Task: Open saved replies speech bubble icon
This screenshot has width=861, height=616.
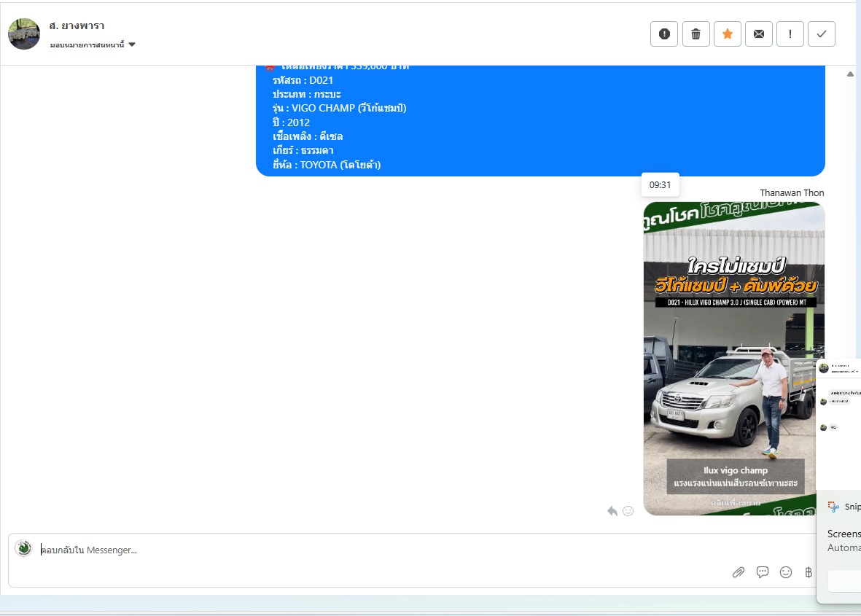Action: (x=762, y=572)
